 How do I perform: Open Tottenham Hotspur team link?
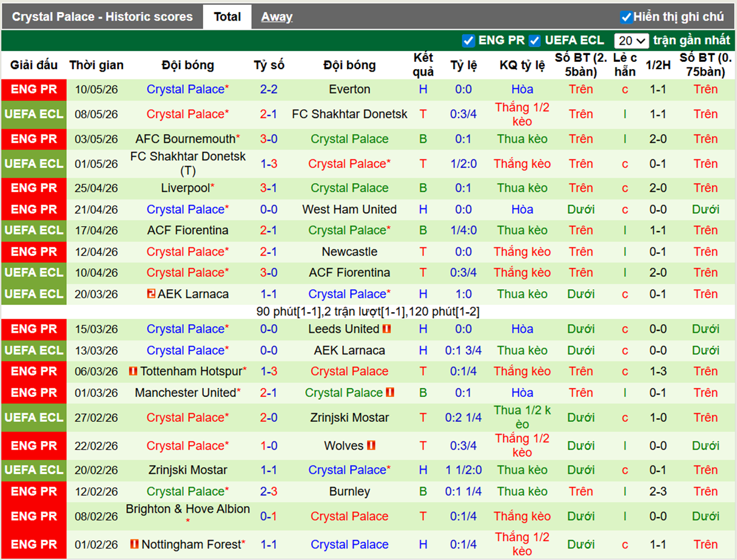tap(191, 371)
